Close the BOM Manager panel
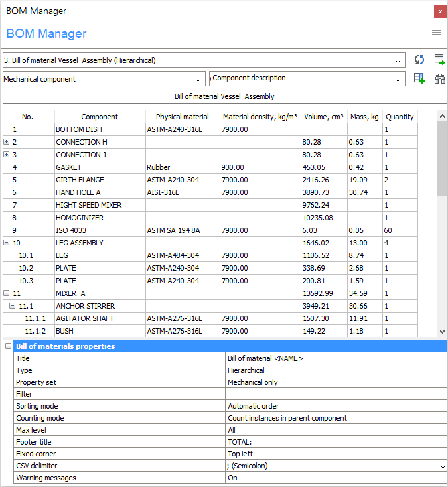Viewport: 448px width, 487px height. [440, 11]
